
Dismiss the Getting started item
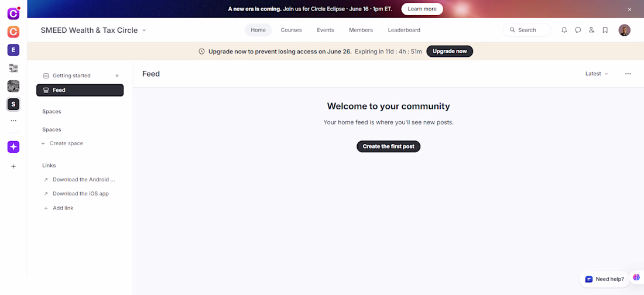coord(117,76)
